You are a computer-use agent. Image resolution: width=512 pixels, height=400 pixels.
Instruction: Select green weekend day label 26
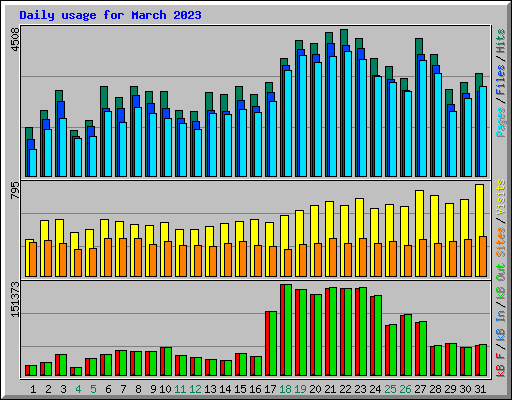point(405,389)
